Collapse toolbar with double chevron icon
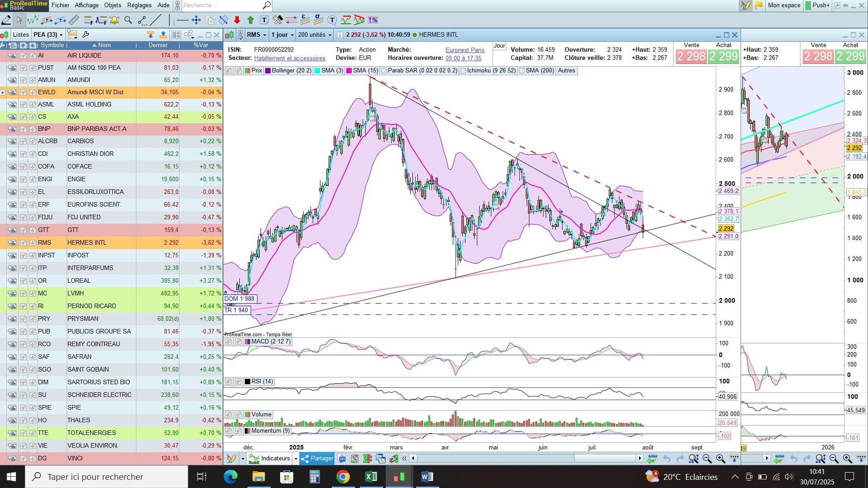This screenshot has height=488, width=868. click(x=404, y=459)
